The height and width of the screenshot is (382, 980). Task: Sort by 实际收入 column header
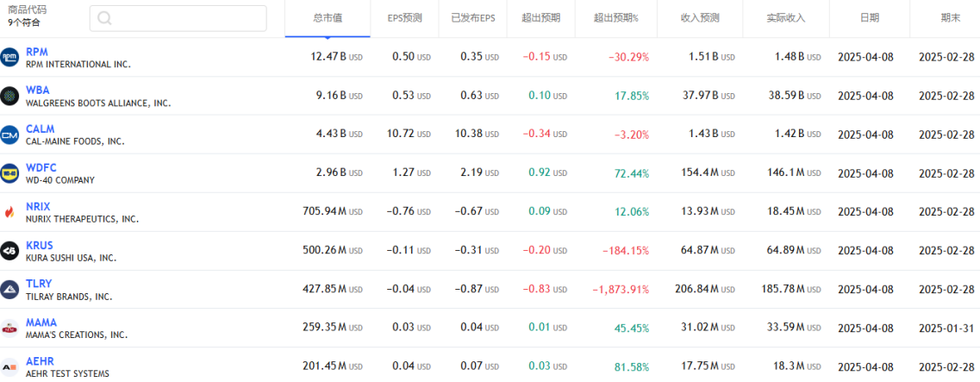point(785,18)
